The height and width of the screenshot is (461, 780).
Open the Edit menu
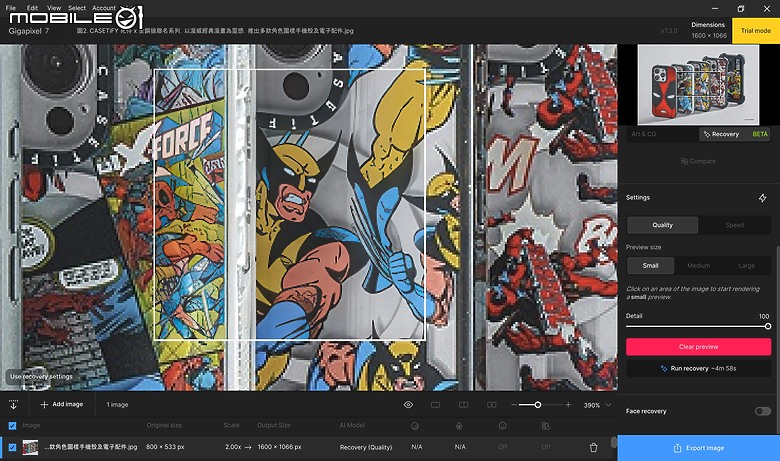32,8
